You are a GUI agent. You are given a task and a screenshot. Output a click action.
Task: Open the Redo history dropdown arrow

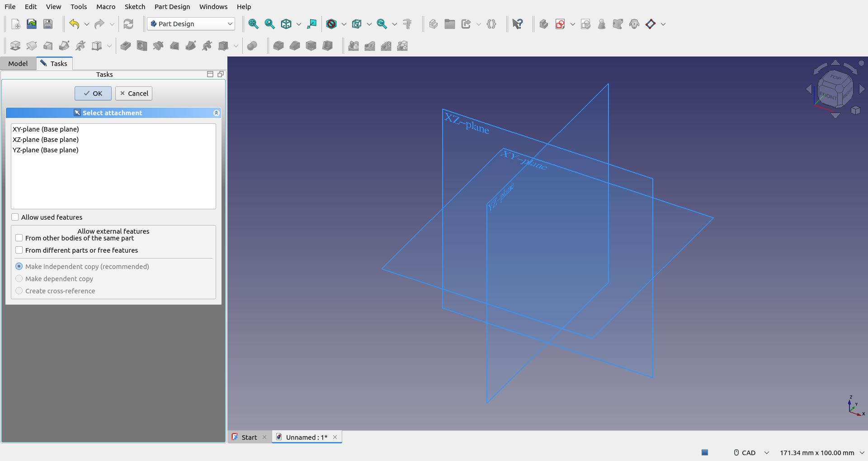tap(112, 24)
